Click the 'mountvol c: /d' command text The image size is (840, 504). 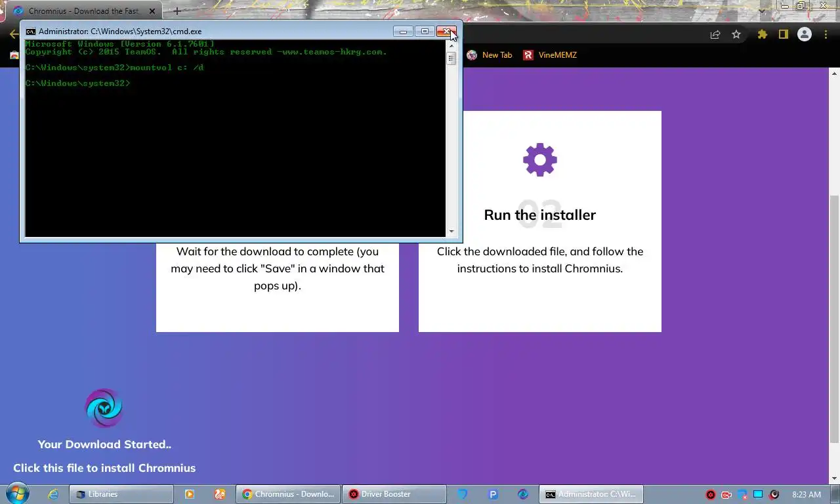(167, 68)
